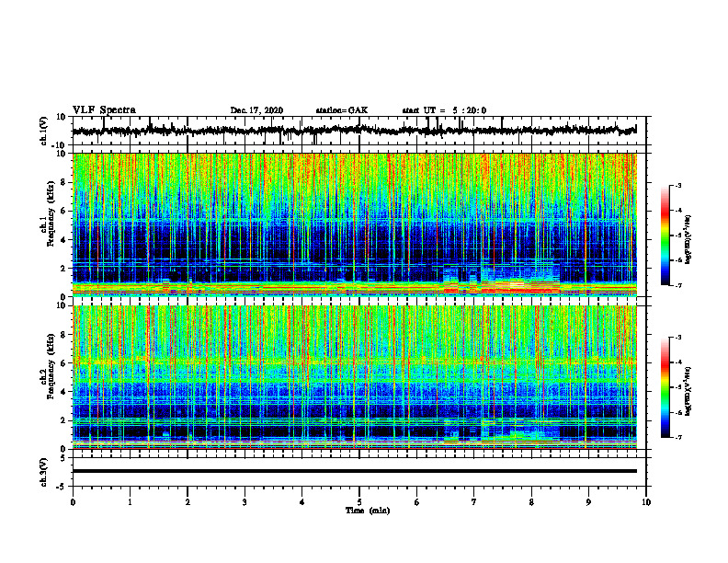Image resolution: width=728 pixels, height=563 pixels.
Task: Click the "ch.3(V)" axis label
Action: click(43, 472)
